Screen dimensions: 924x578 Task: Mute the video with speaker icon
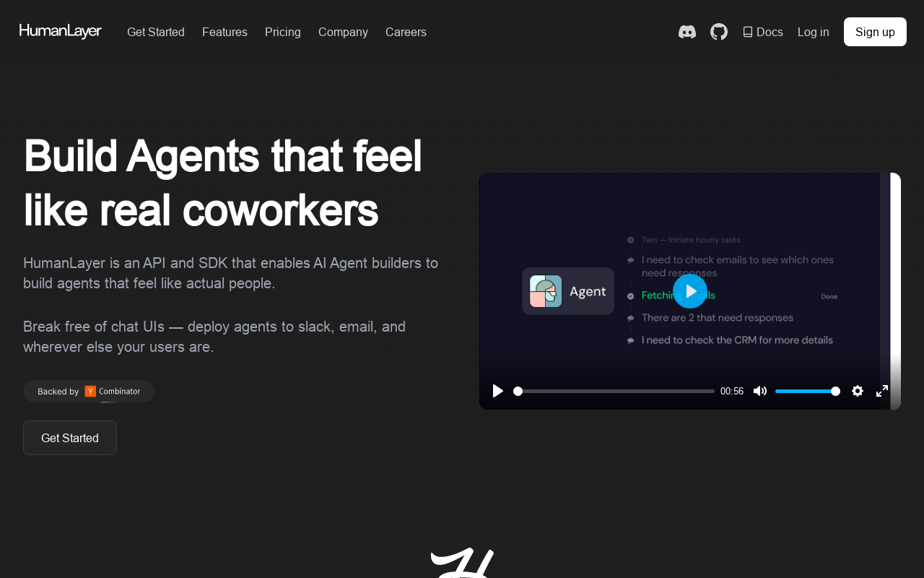coord(760,391)
